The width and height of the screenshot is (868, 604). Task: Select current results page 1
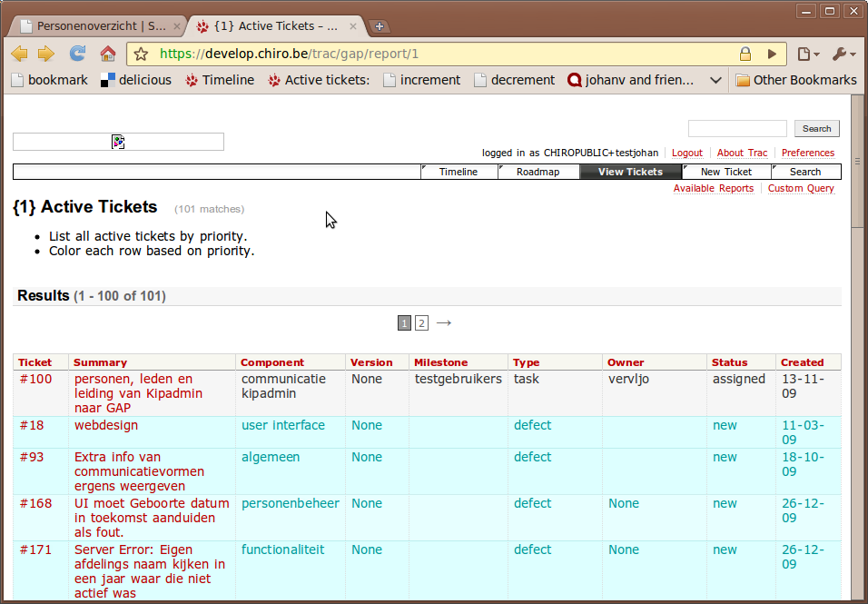[x=405, y=322]
